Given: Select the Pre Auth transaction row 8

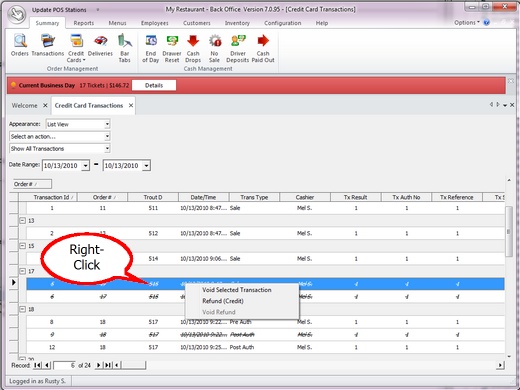Looking at the screenshot, I should [265, 322].
